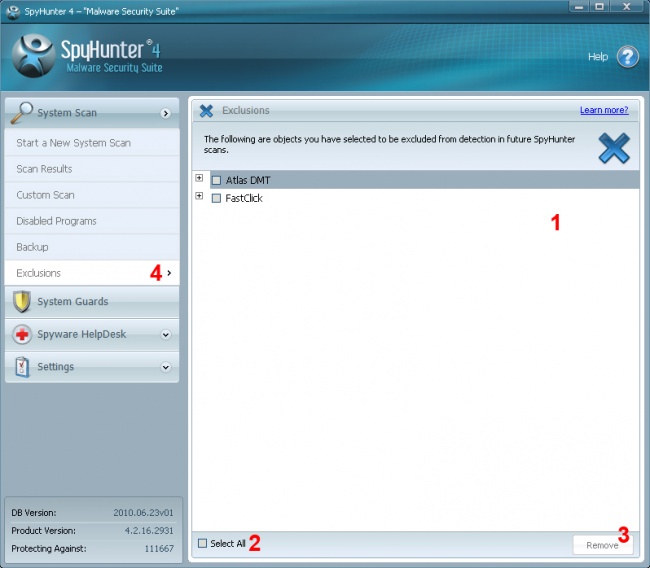Click the Settings clipboard icon
The image size is (650, 568).
[x=22, y=367]
